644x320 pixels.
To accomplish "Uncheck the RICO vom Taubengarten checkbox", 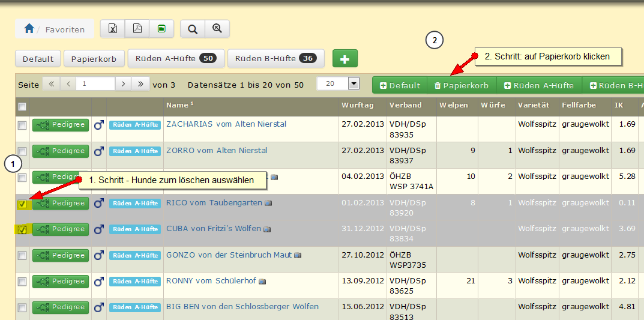I will coord(22,204).
